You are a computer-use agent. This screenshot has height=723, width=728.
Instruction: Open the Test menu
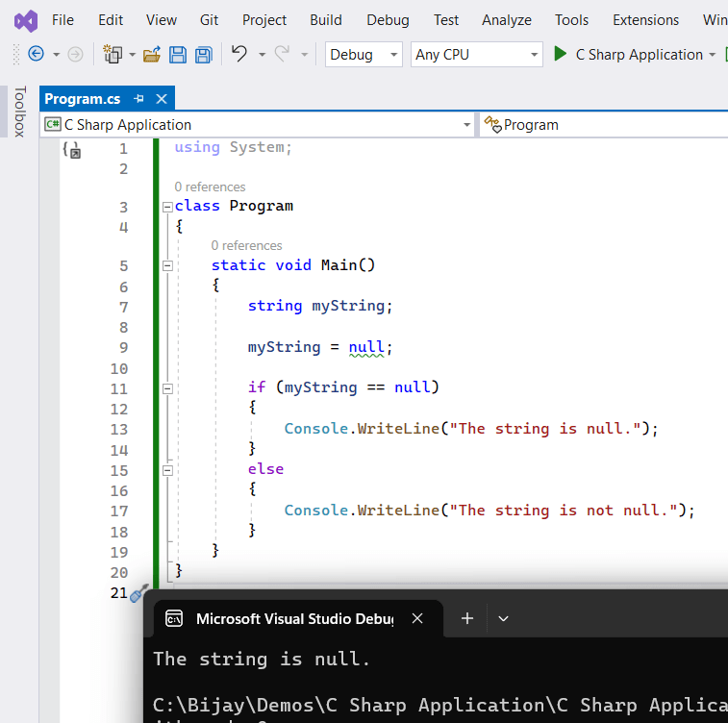pyautogui.click(x=445, y=20)
